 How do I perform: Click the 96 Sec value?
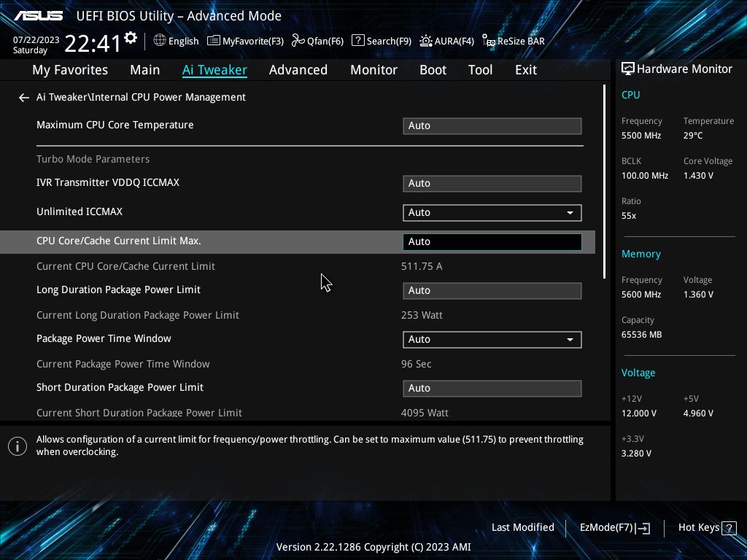click(x=416, y=365)
